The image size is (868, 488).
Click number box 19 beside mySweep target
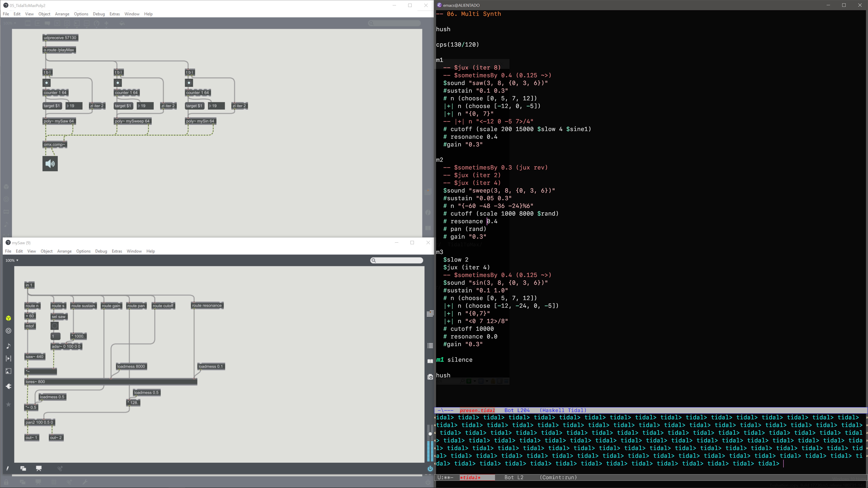(145, 106)
